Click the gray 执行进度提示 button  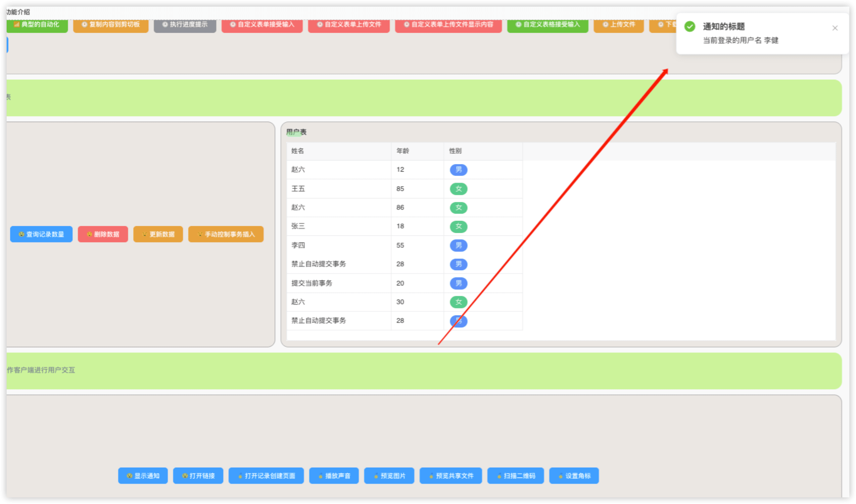(x=185, y=25)
